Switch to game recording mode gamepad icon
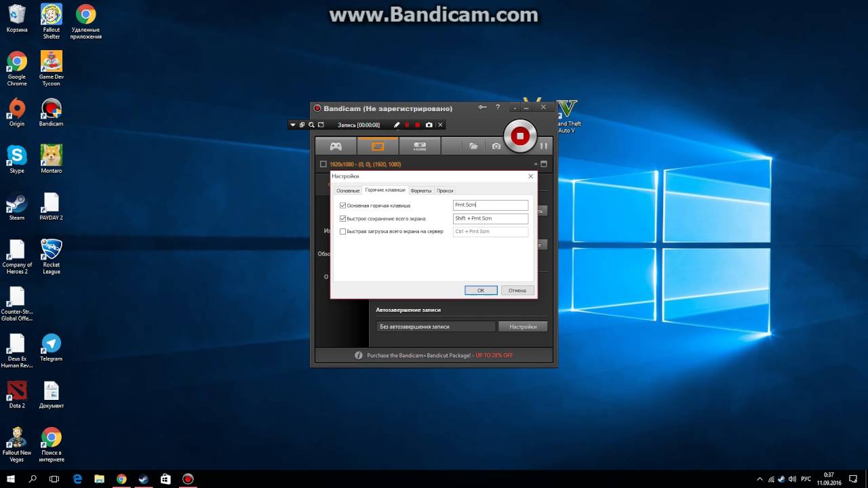The width and height of the screenshot is (868, 488). (x=336, y=146)
